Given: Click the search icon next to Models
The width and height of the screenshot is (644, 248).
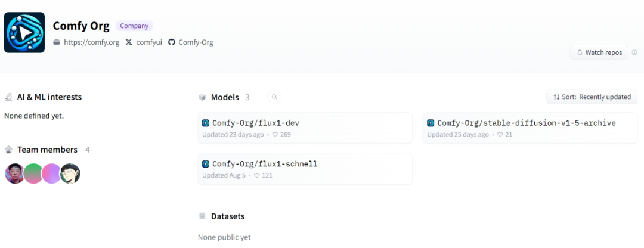Looking at the screenshot, I should pyautogui.click(x=274, y=97).
